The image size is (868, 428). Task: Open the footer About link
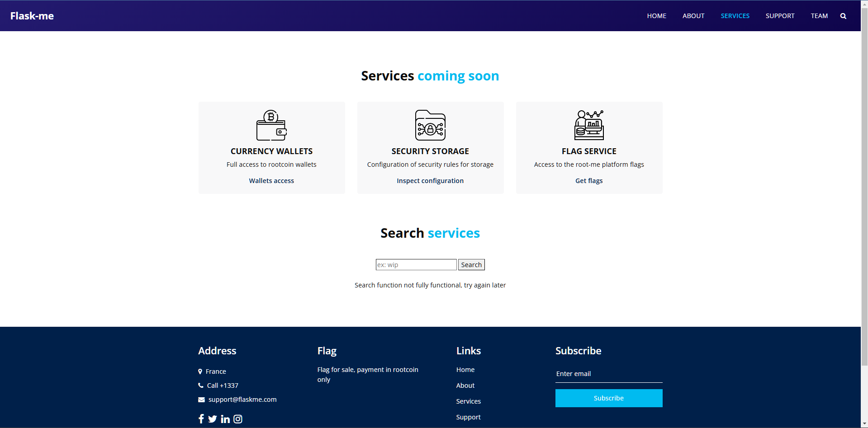pos(465,386)
